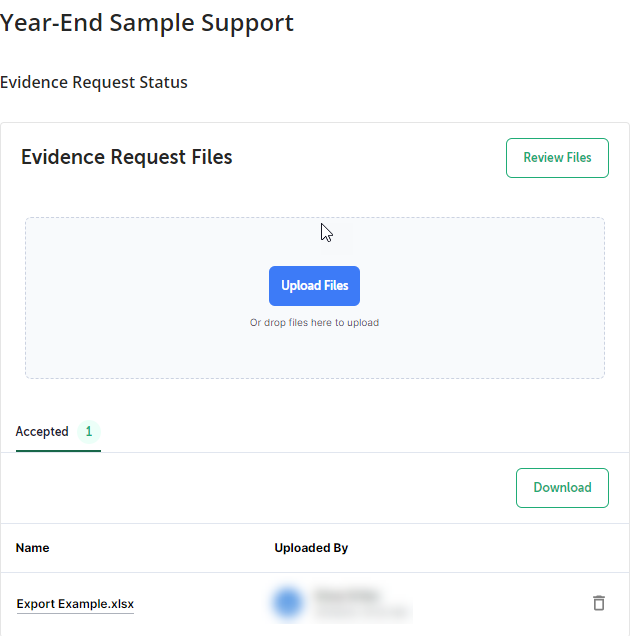The width and height of the screenshot is (630, 636).
Task: Click the 'Or drop files here to upload' text
Action: pos(314,322)
